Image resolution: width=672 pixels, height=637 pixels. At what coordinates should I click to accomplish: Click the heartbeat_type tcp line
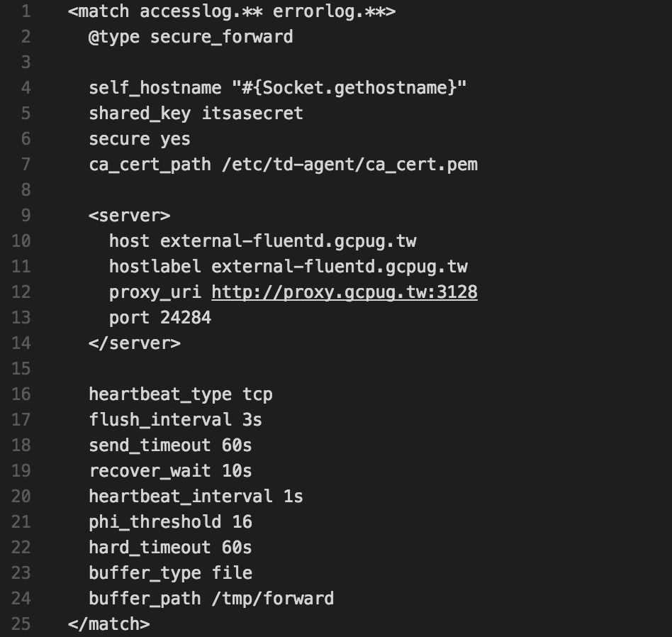(181, 394)
